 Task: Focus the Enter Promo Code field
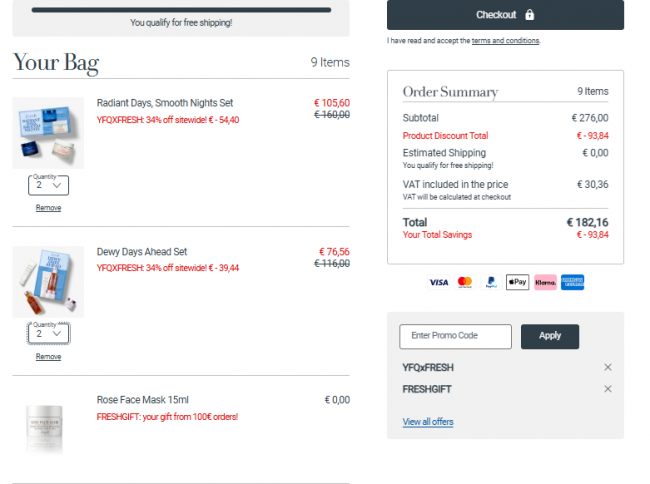455,336
